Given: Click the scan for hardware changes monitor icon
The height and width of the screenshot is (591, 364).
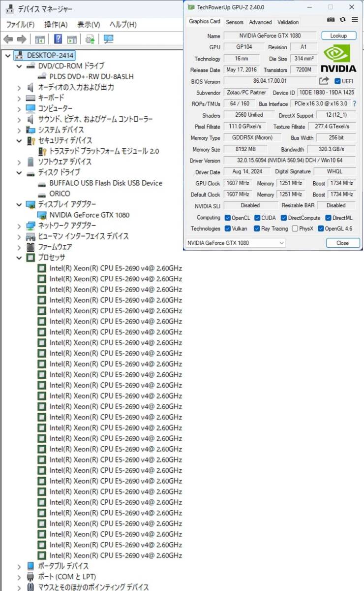Looking at the screenshot, I should point(108,39).
